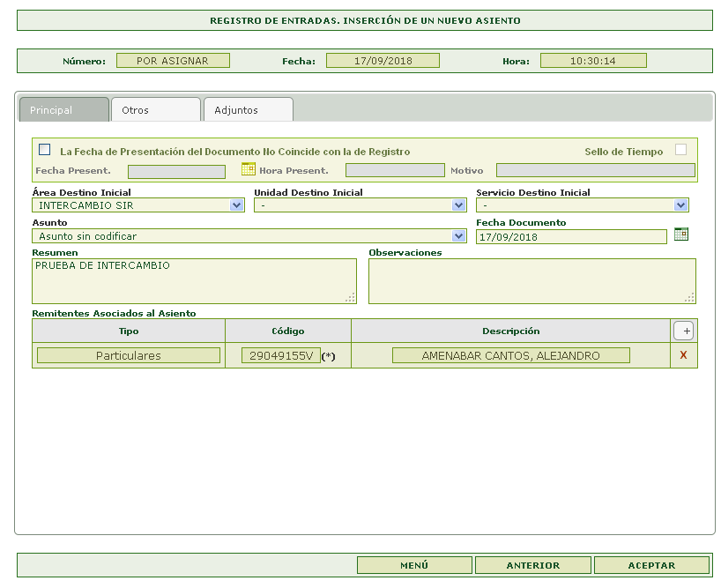
Task: Tick the Fecha de Presentación No Coincide checkbox
Action: (x=45, y=149)
